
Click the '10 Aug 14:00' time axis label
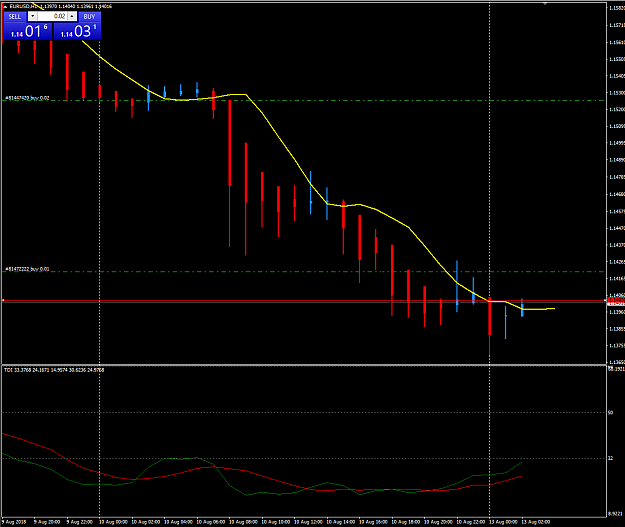coord(340,522)
